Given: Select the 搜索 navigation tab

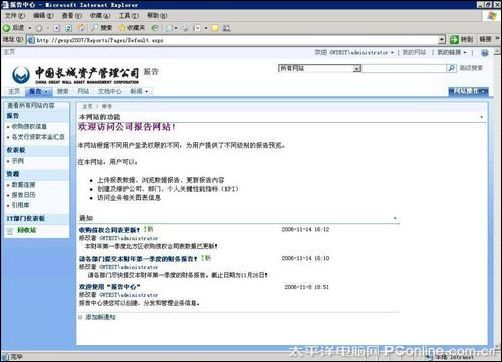Looking at the screenshot, I should coord(62,91).
